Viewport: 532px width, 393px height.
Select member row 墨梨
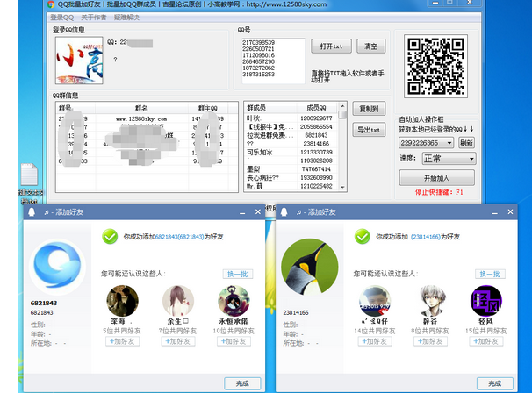point(291,169)
